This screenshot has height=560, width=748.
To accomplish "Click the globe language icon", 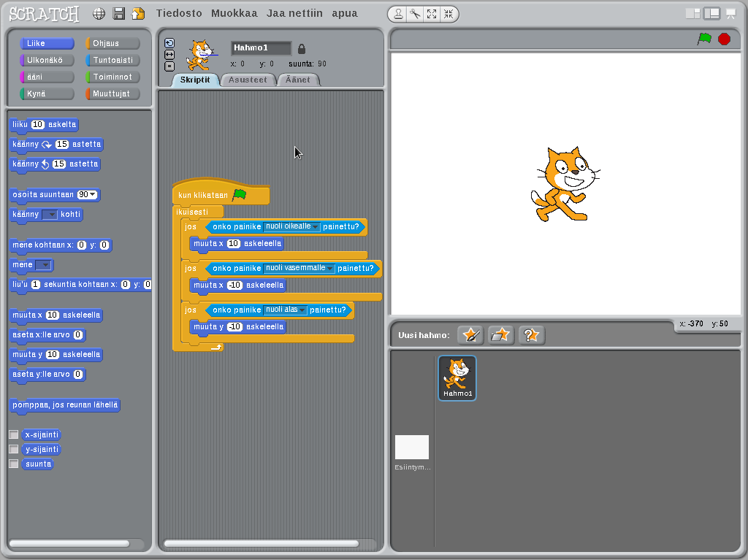I will [x=99, y=14].
